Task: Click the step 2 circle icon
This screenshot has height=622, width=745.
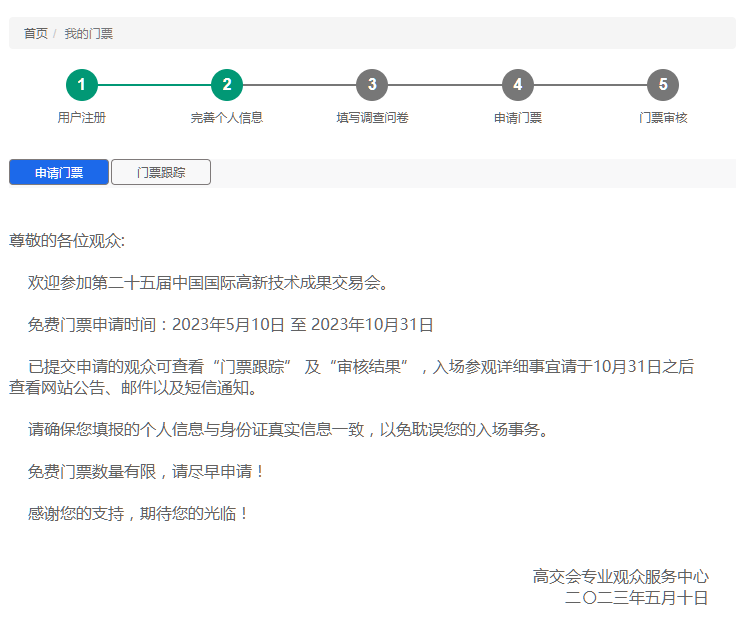Action: point(227,85)
